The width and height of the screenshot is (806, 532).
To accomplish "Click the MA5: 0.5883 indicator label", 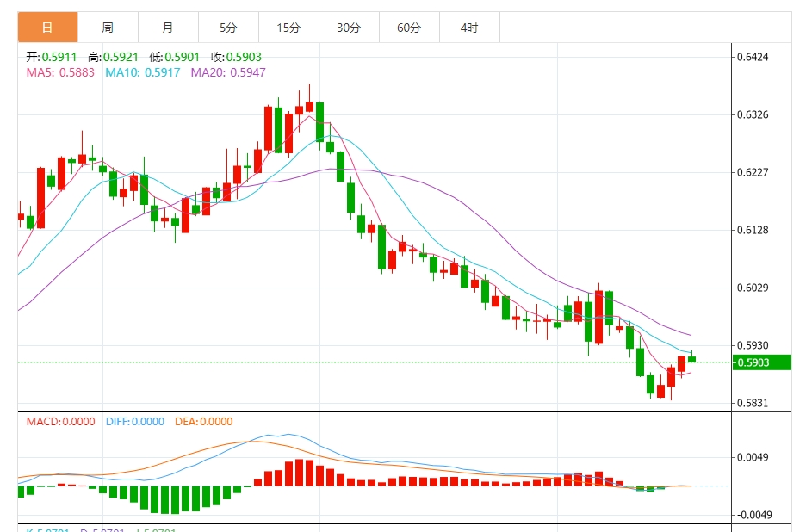I will [60, 72].
